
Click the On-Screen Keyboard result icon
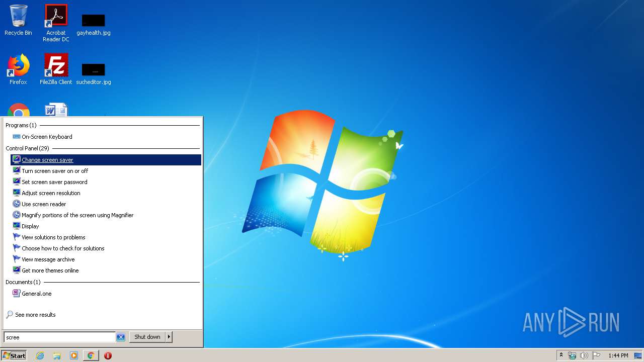[x=17, y=137]
